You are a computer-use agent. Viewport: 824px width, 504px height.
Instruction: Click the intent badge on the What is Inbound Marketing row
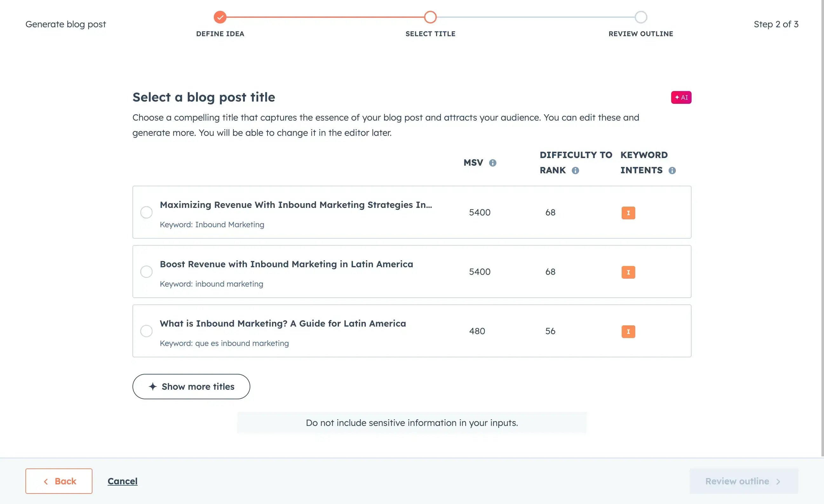coord(628,331)
